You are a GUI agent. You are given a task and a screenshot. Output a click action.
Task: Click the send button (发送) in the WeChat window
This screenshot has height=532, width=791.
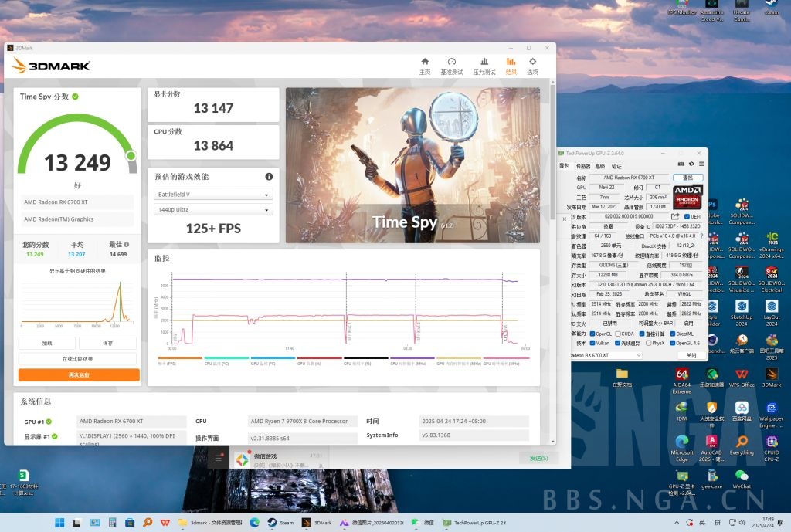pos(538,459)
